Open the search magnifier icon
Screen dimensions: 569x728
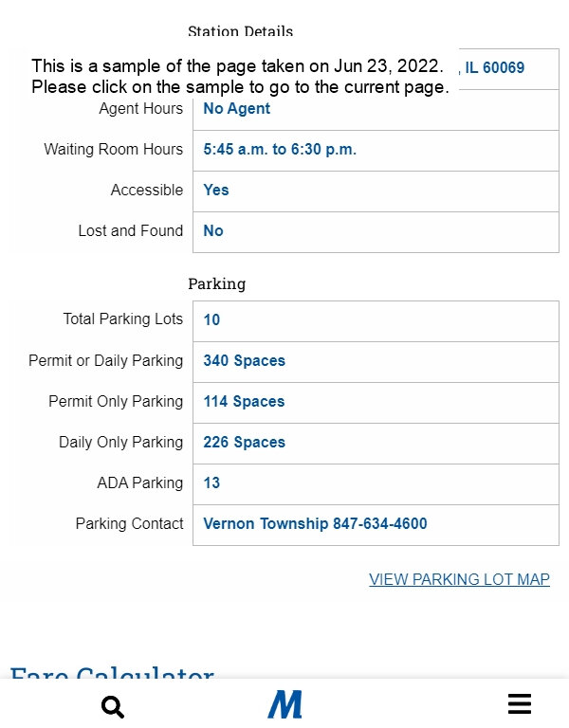(113, 706)
